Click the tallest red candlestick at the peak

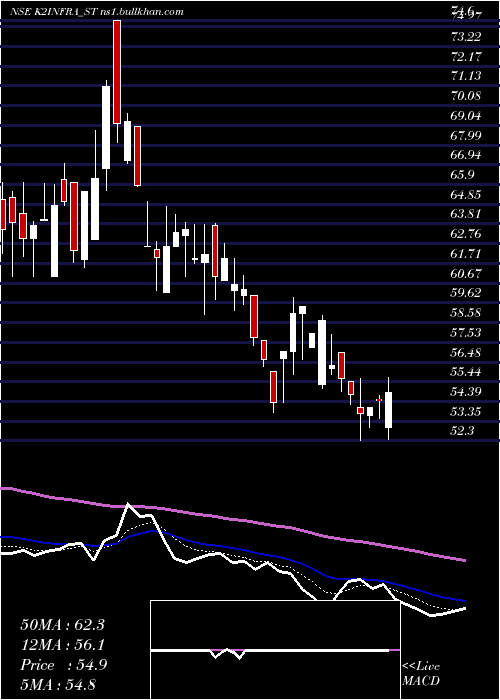[x=117, y=71]
